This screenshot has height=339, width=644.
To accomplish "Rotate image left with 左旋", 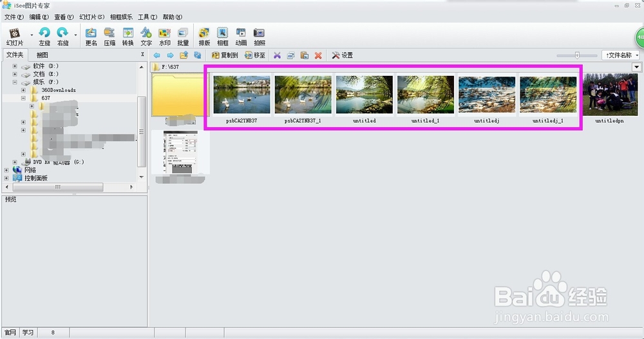I will [x=44, y=36].
